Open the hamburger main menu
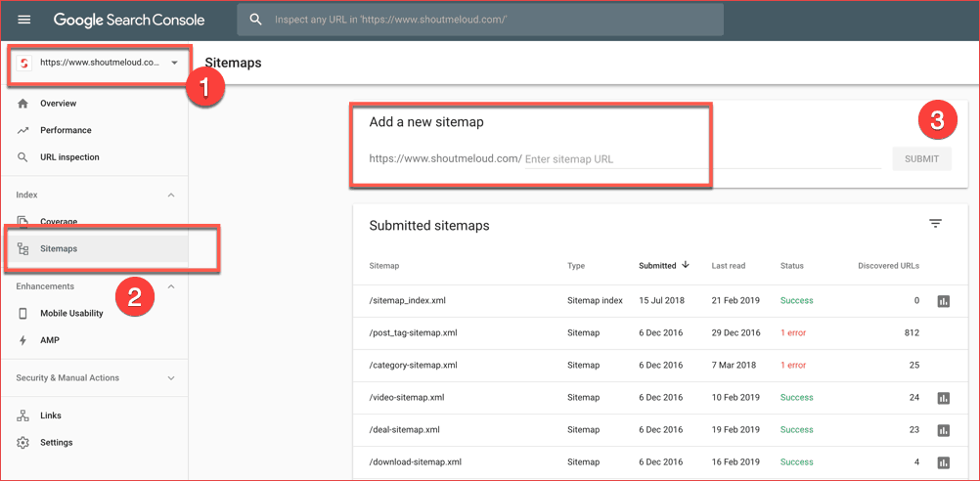This screenshot has width=980, height=481. [x=24, y=20]
